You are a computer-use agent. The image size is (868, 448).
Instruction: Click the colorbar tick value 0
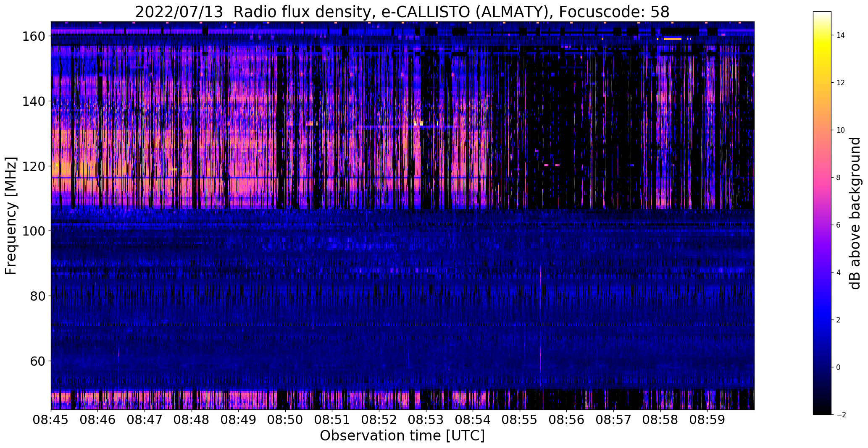(839, 367)
